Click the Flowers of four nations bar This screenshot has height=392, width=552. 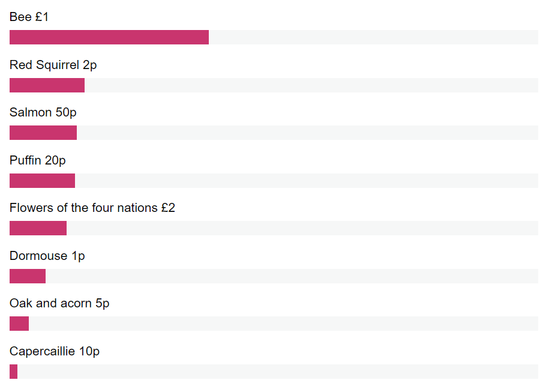point(38,228)
